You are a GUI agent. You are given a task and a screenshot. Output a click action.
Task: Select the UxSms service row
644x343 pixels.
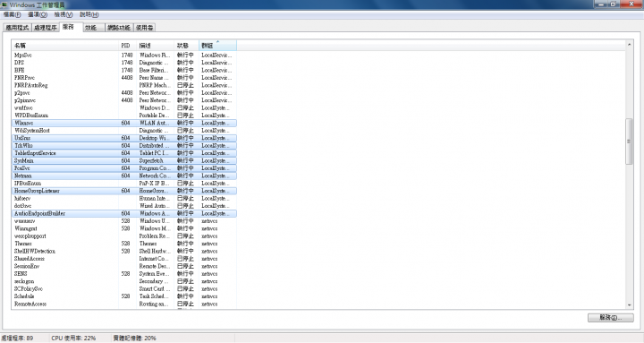coord(124,138)
